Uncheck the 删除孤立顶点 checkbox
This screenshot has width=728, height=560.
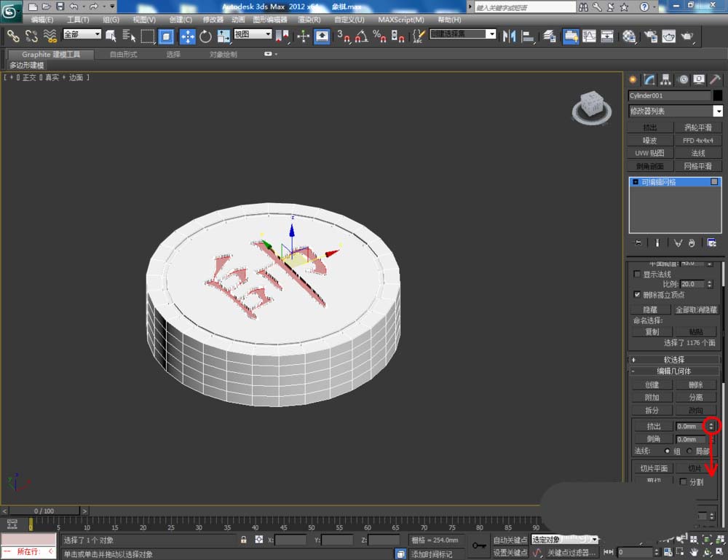638,295
